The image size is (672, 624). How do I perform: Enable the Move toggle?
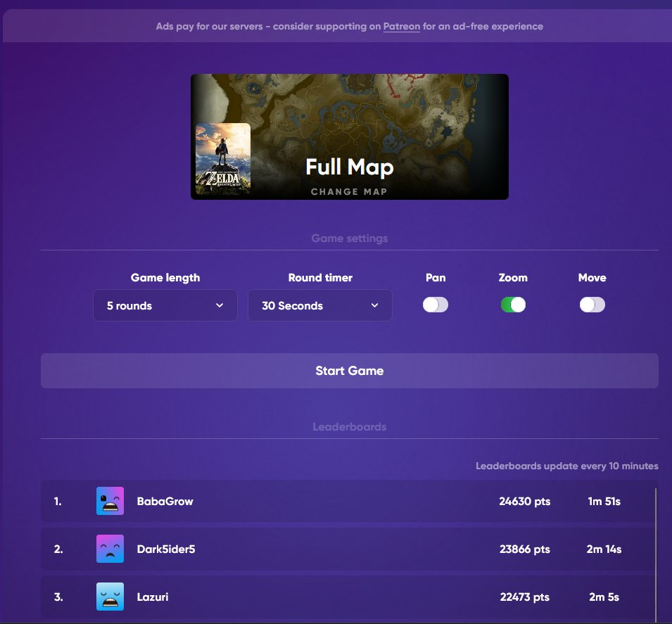[x=592, y=305]
